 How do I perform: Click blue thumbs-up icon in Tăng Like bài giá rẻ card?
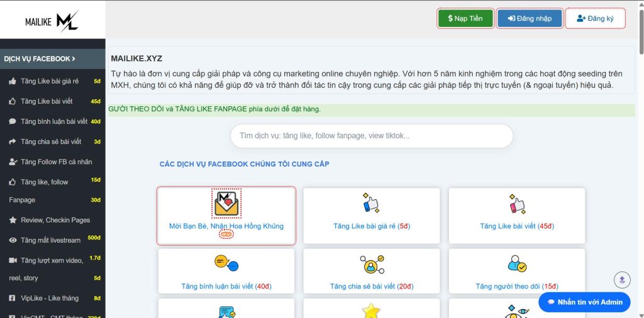(371, 204)
